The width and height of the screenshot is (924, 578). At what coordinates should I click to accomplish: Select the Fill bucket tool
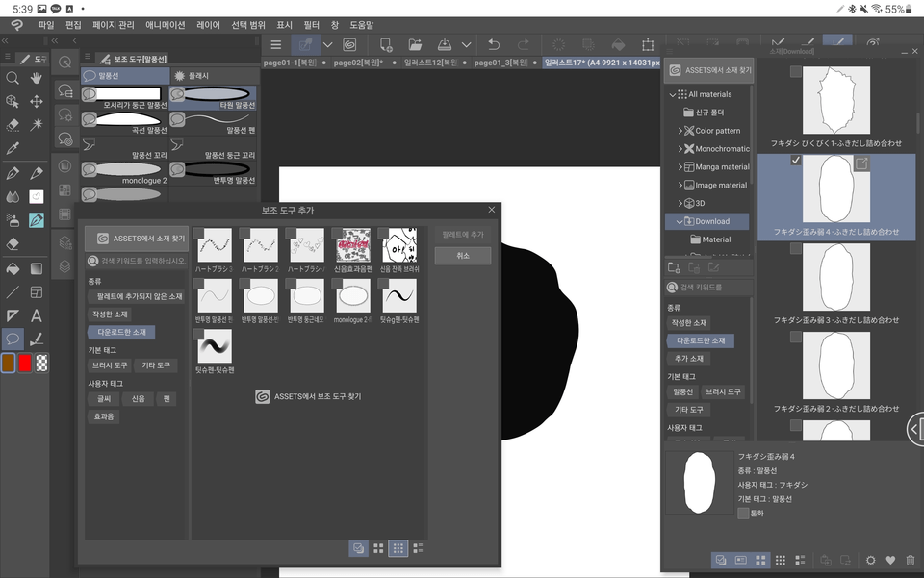13,269
